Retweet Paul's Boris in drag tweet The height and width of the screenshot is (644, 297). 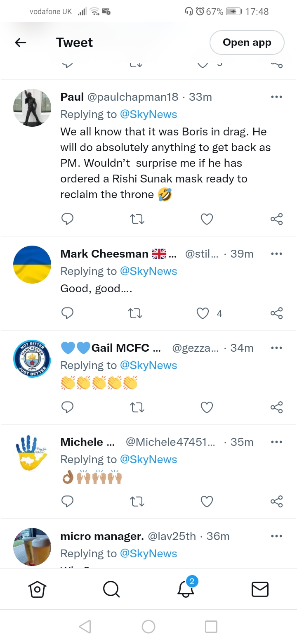[x=137, y=219]
